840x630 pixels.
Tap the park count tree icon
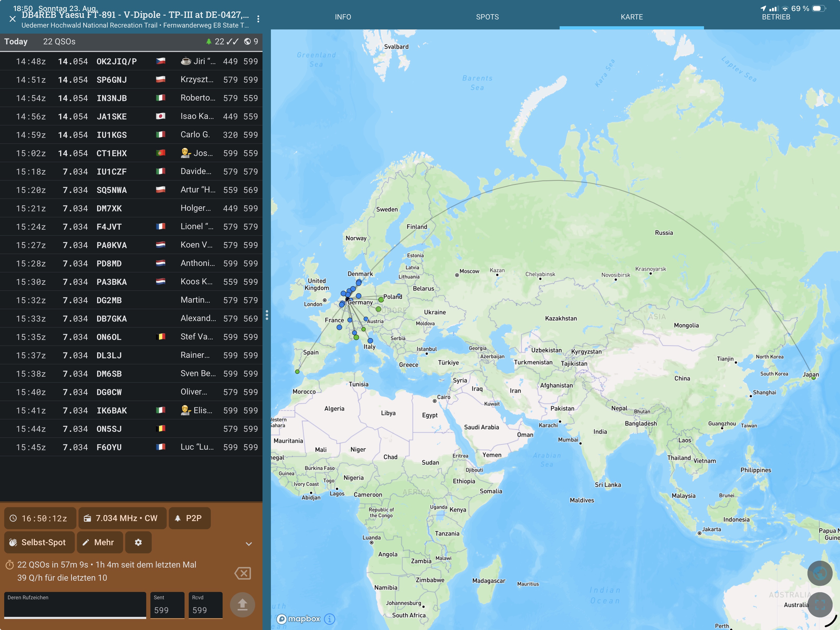pos(208,41)
